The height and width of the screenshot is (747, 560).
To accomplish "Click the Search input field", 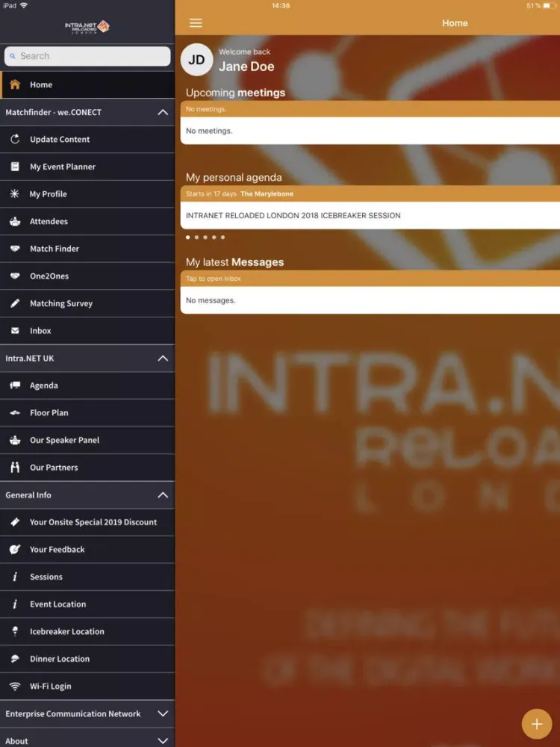I will pyautogui.click(x=87, y=56).
